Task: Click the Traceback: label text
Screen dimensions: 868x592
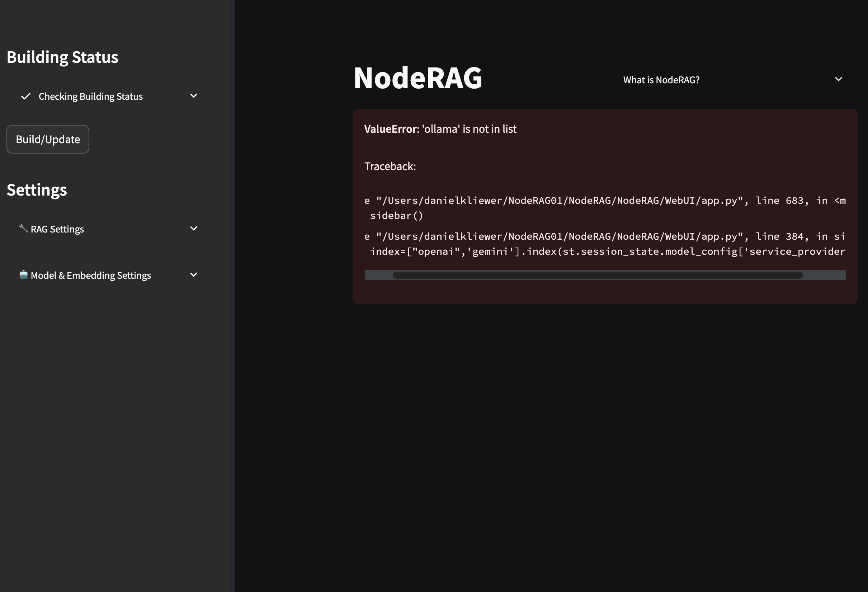Action: tap(390, 166)
